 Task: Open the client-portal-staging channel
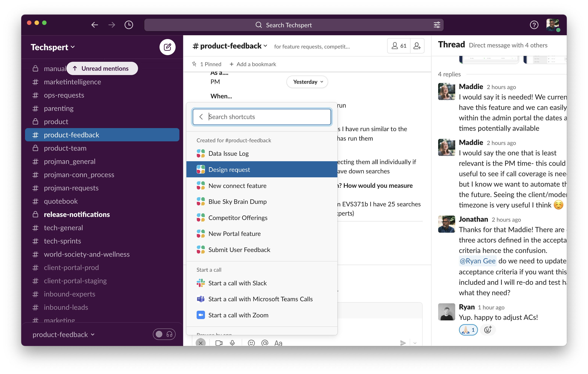point(102,281)
